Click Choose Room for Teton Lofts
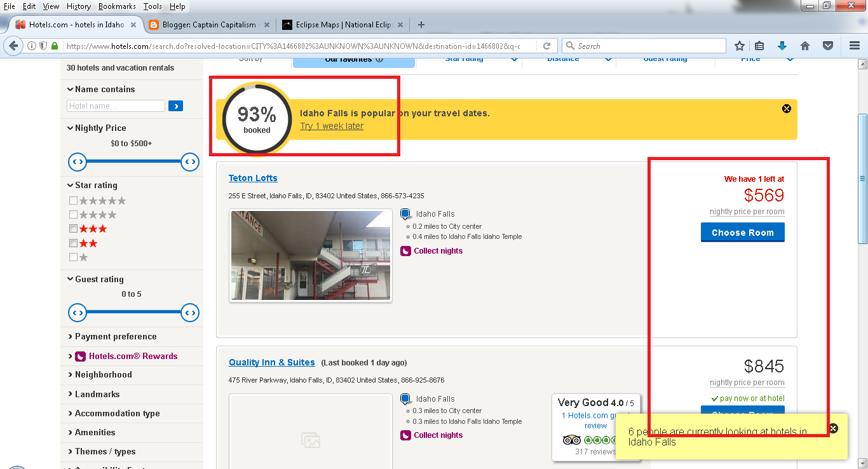Image resolution: width=868 pixels, height=469 pixels. (x=742, y=233)
